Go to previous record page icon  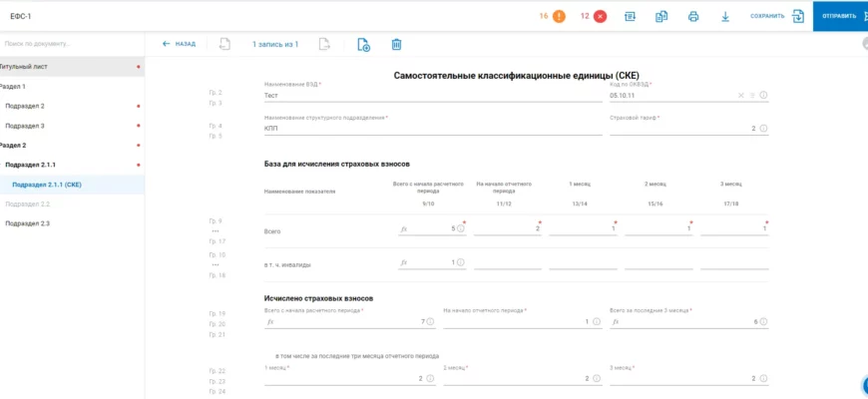pos(224,44)
